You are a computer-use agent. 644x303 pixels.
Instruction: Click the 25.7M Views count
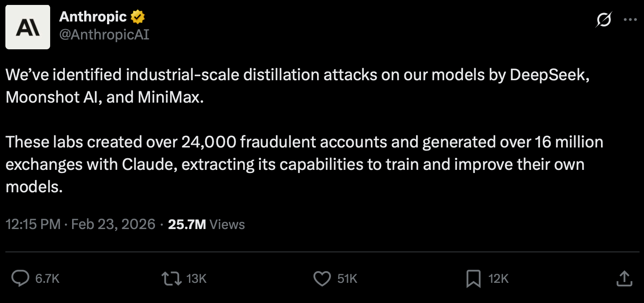(x=206, y=224)
